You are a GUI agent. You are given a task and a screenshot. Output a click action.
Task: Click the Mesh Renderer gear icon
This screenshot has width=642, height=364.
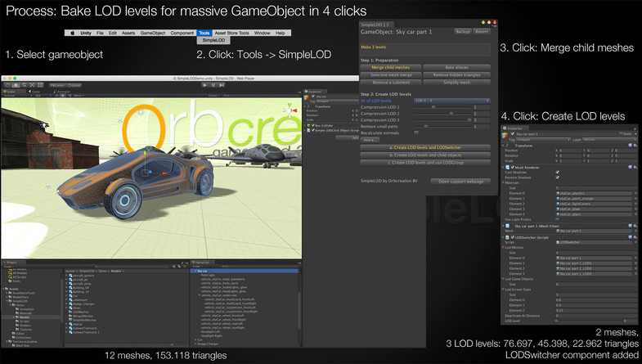coord(635,167)
